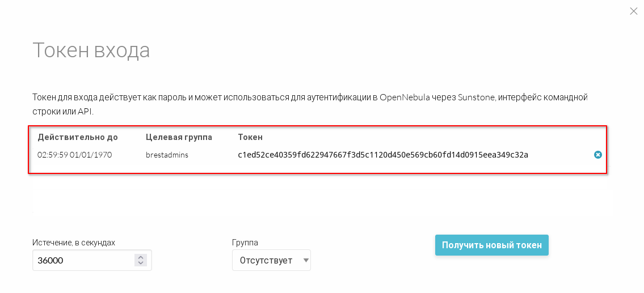Click the brestadmins group cell
The image size is (644, 293).
click(x=167, y=155)
